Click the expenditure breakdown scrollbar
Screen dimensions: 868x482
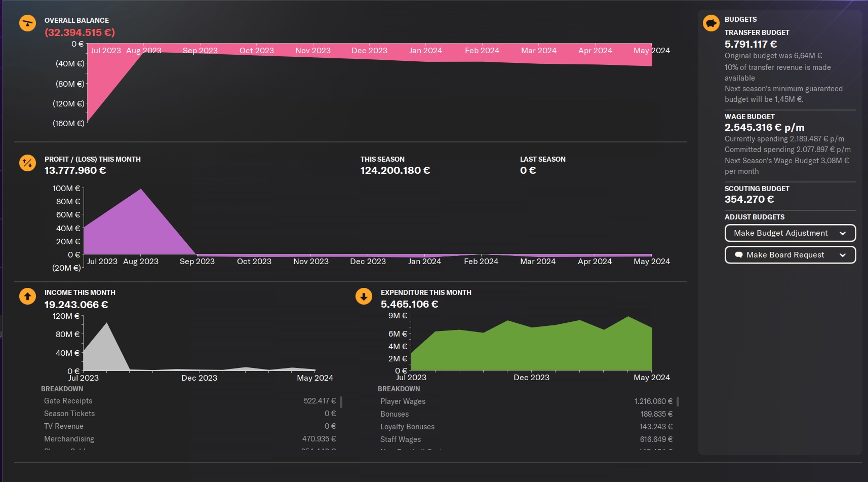coord(678,402)
